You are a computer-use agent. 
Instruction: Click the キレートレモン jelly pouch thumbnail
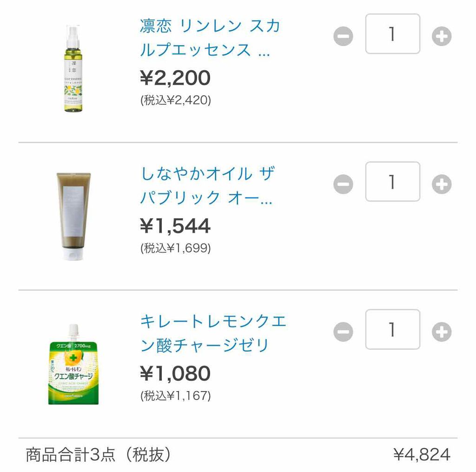(x=74, y=370)
